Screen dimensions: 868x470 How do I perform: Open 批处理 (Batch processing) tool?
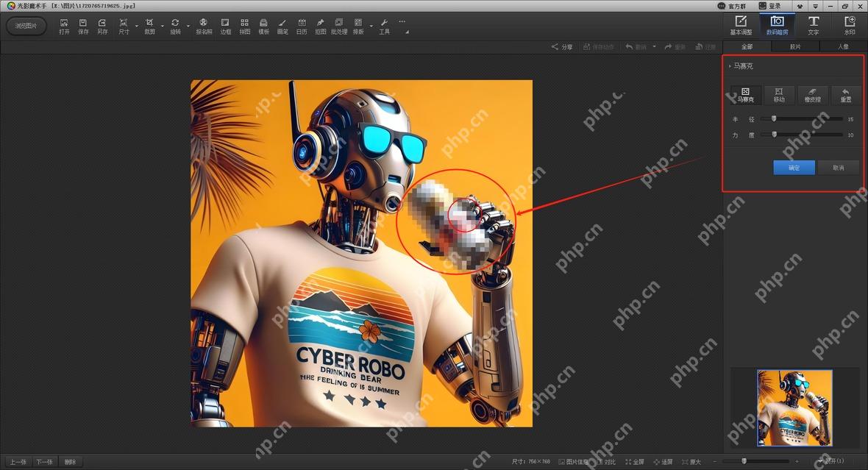(339, 26)
